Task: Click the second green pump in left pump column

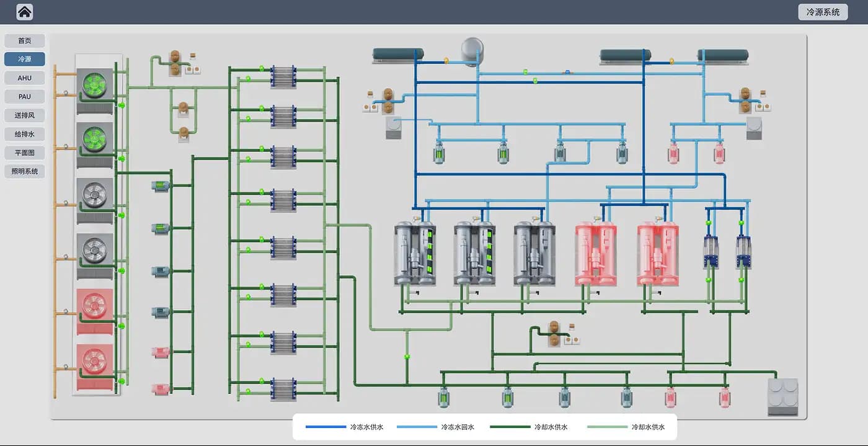Action: pos(161,228)
